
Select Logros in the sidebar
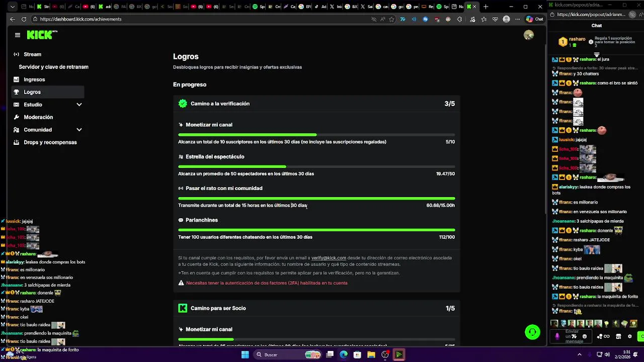[x=48, y=92]
